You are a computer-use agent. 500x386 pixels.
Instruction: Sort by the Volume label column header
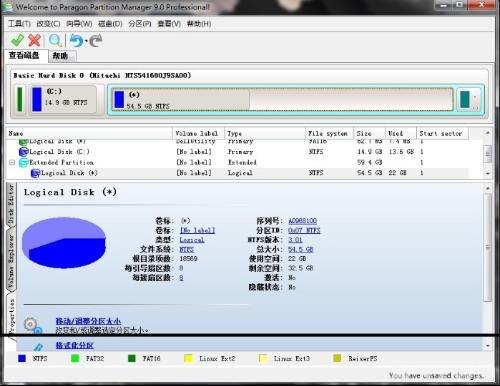(198, 134)
